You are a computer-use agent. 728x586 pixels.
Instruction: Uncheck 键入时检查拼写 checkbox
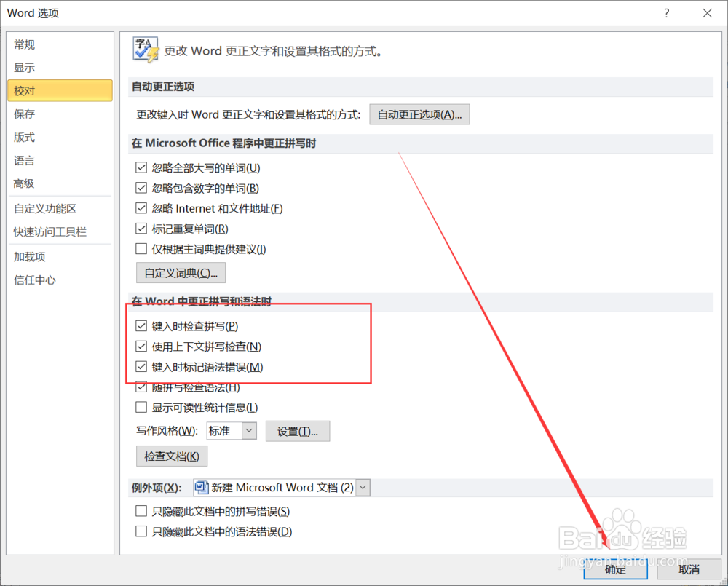coord(141,326)
